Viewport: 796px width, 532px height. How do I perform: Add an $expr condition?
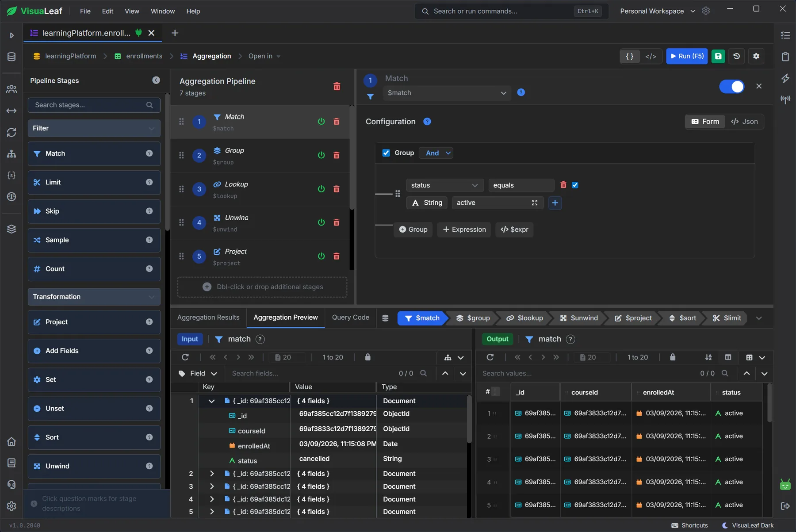pyautogui.click(x=514, y=230)
